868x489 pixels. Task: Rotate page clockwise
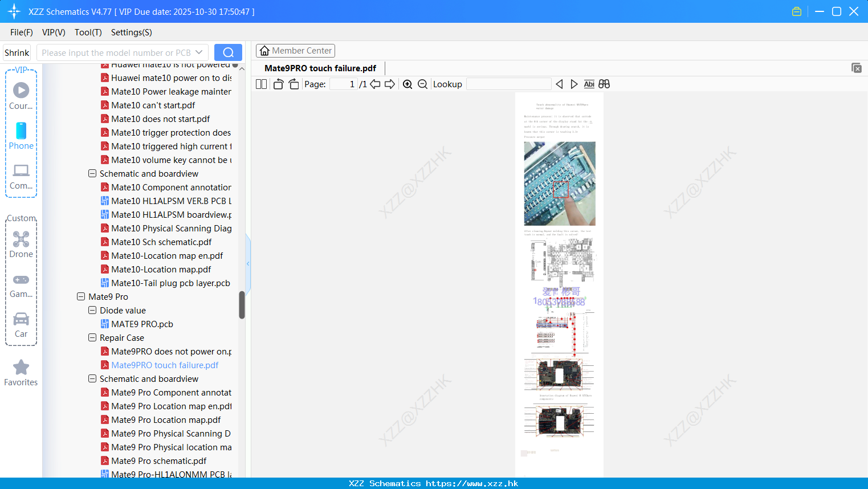coord(294,84)
